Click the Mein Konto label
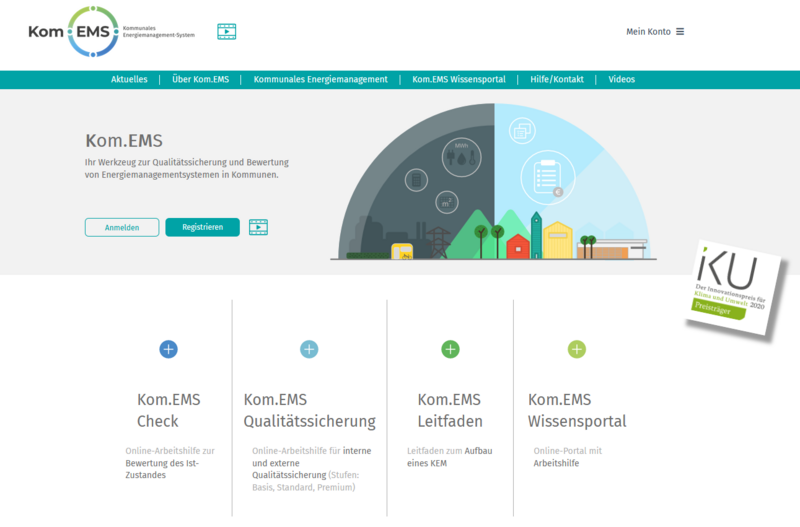This screenshot has height=527, width=800. (648, 32)
